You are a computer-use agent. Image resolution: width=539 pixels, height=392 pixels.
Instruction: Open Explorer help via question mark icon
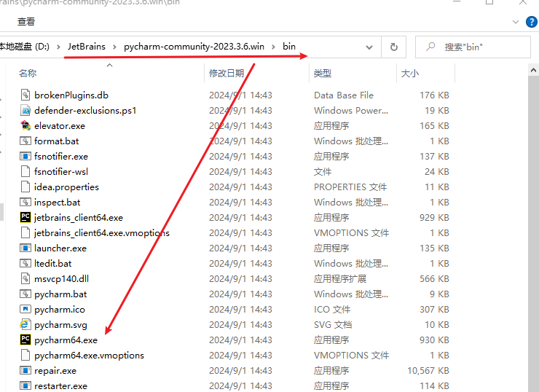click(532, 22)
